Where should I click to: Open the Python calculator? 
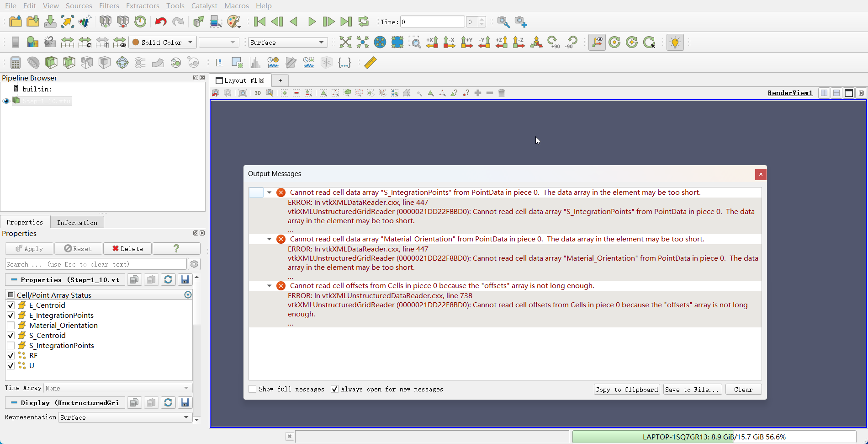pyautogui.click(x=344, y=63)
